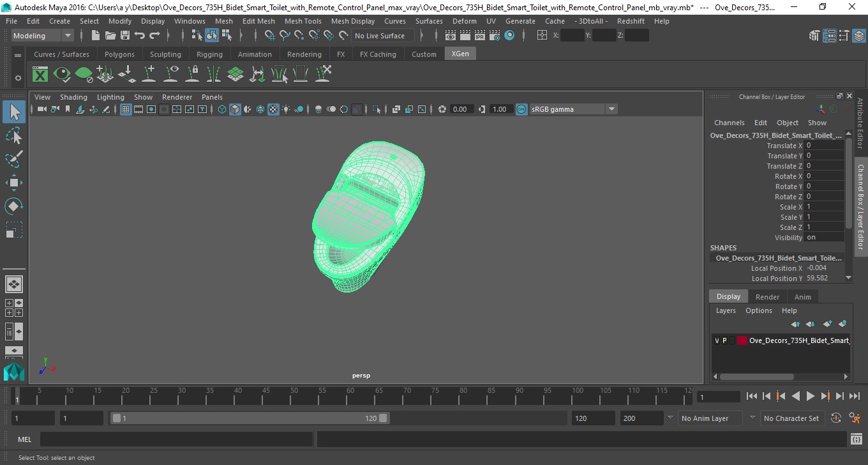Select the arrow Select tool in left toolbox

(14, 112)
